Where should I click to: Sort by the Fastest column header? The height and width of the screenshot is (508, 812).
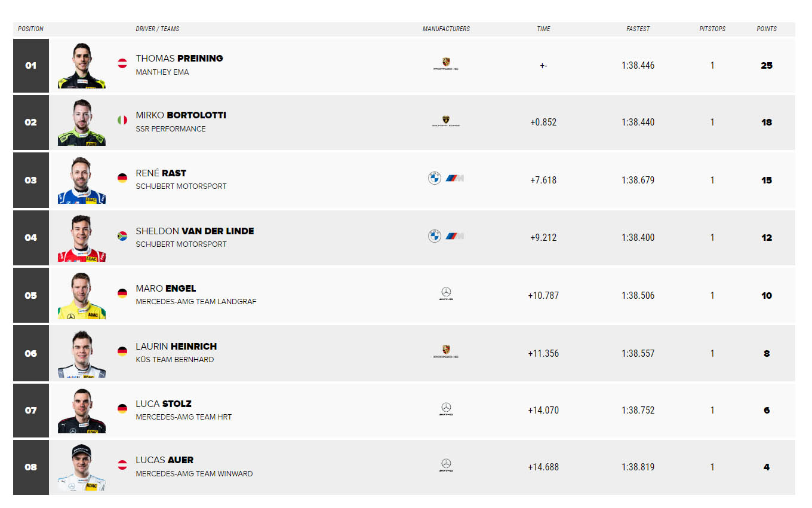point(638,29)
